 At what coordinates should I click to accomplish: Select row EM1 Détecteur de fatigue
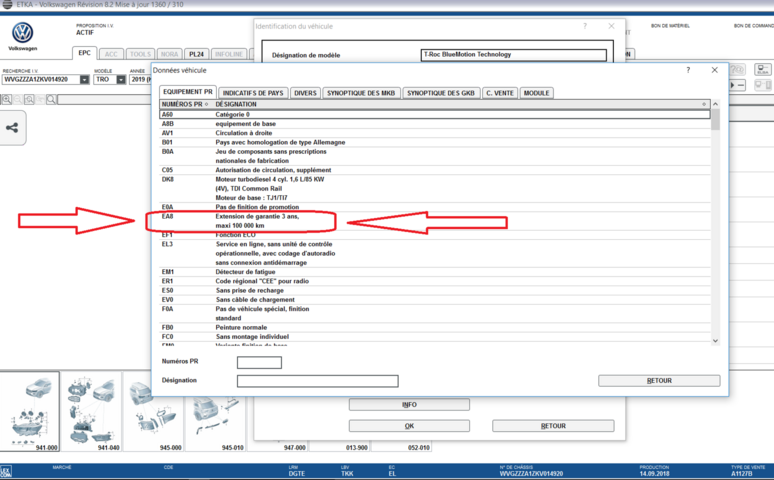coord(435,272)
